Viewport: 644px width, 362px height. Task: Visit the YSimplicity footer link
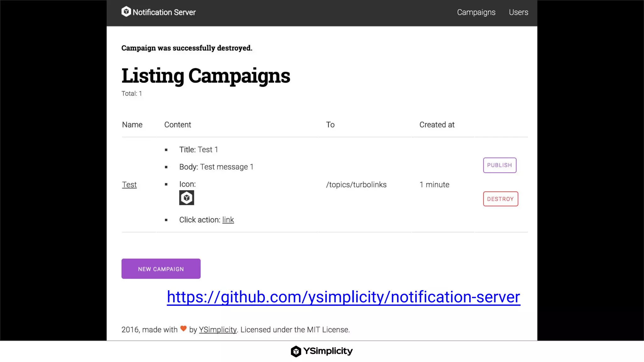218,330
